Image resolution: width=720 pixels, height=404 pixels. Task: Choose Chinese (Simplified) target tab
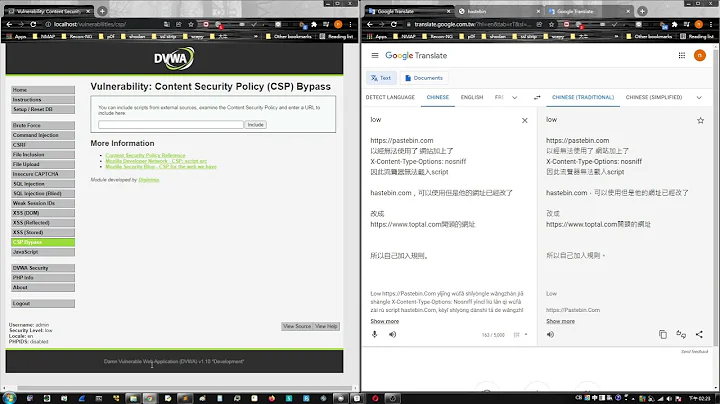point(654,97)
